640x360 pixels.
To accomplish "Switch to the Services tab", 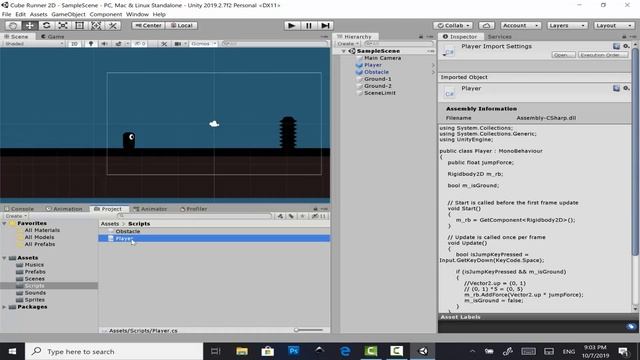I will pos(500,36).
